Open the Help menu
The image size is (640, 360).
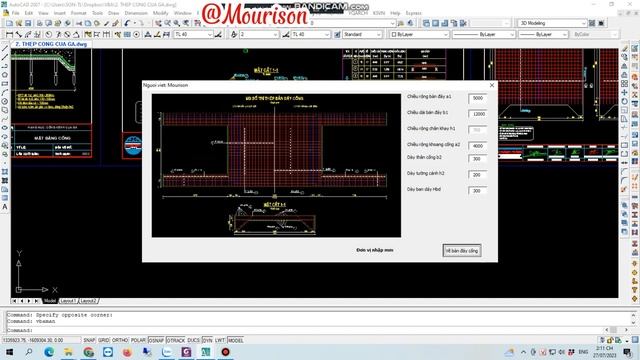(395, 13)
